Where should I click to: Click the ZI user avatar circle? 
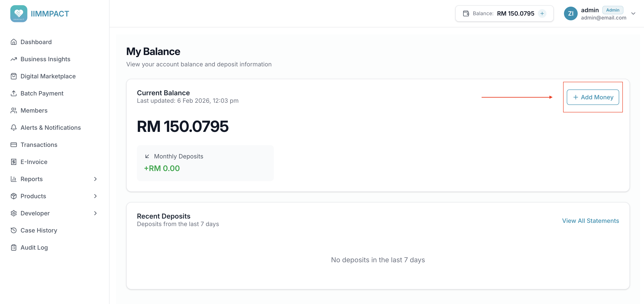pos(570,13)
